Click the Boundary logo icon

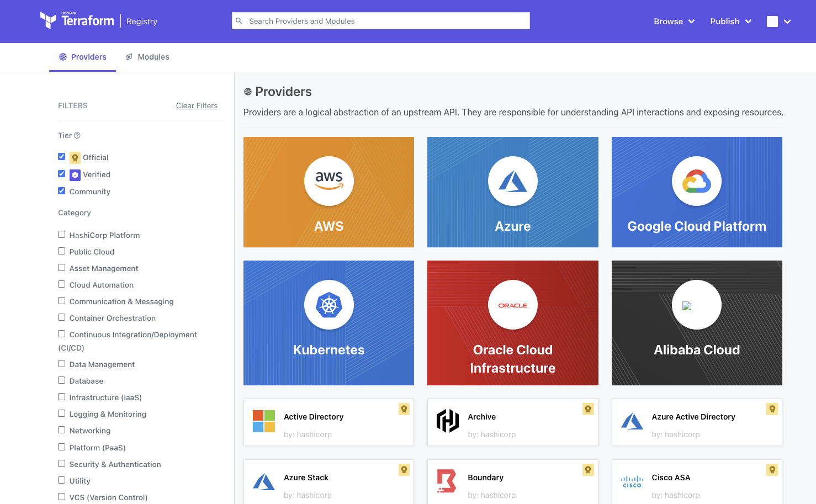pos(447,481)
